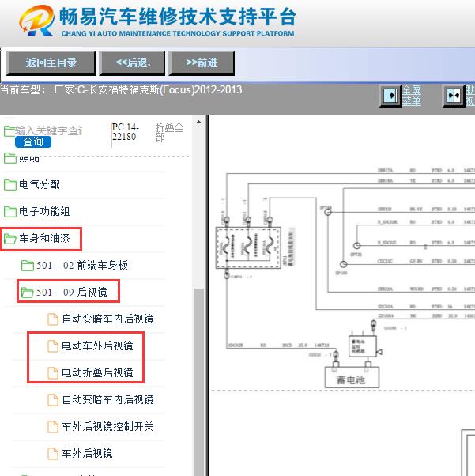
Task: Collapse the 车身和油漆 folder
Action: (44, 238)
